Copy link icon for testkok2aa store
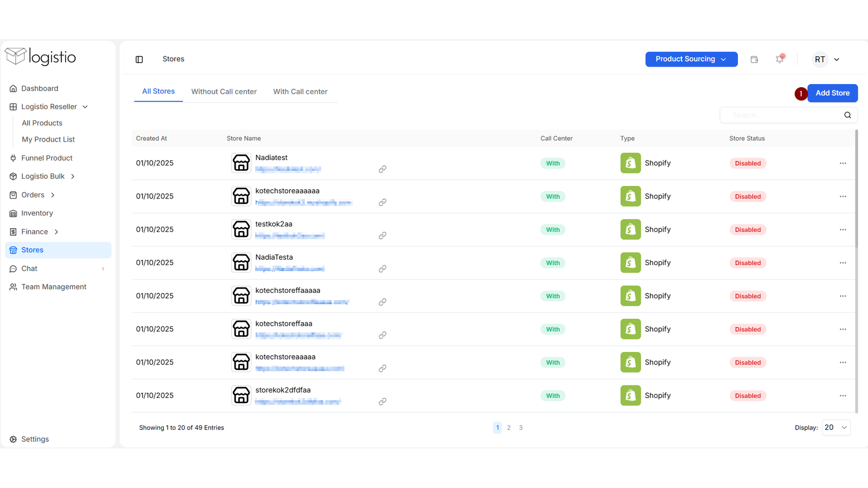Image resolution: width=868 pixels, height=488 pixels. (382, 235)
